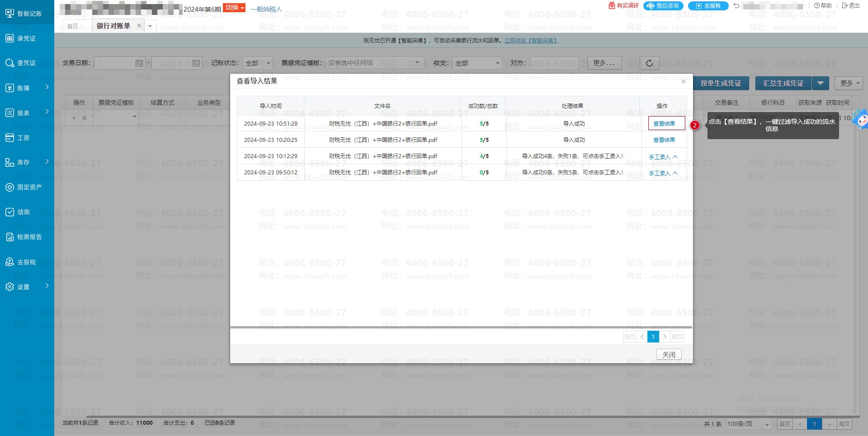Go to the 首页 tab

[72, 26]
